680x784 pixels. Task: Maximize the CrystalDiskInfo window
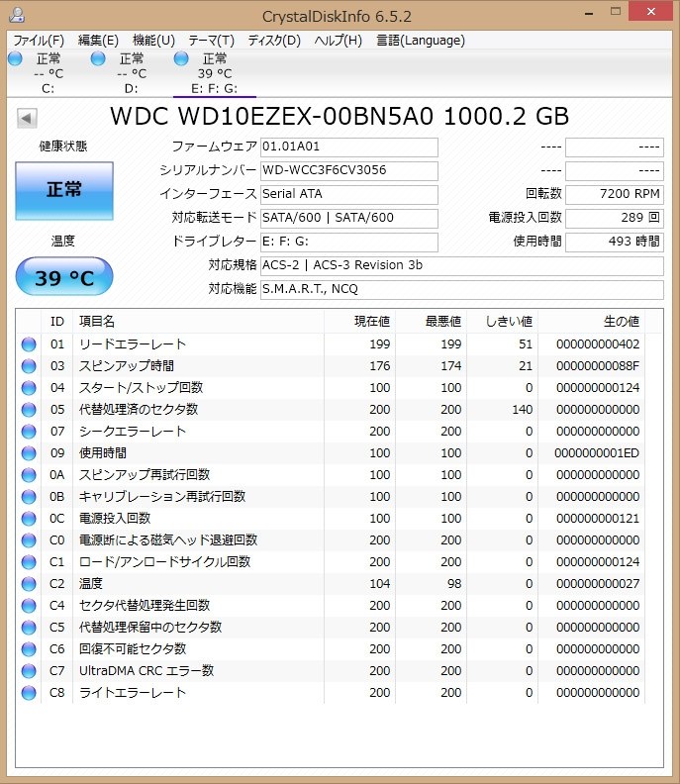[x=616, y=12]
